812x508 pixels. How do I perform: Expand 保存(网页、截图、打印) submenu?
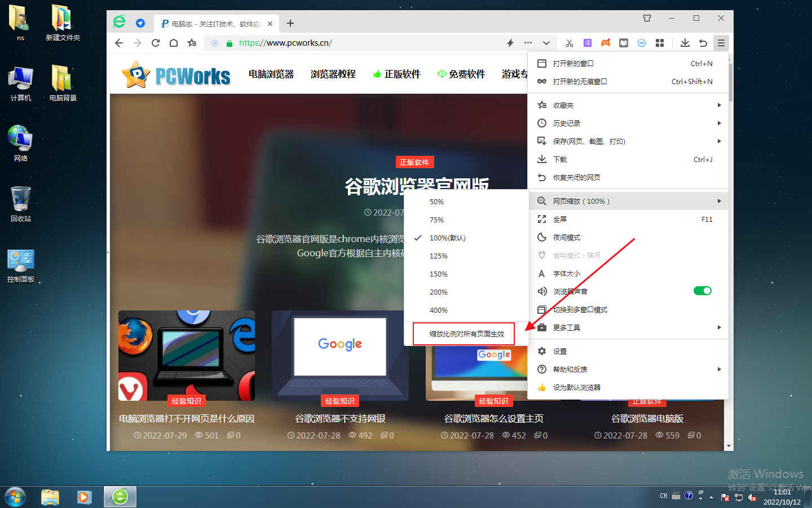628,141
